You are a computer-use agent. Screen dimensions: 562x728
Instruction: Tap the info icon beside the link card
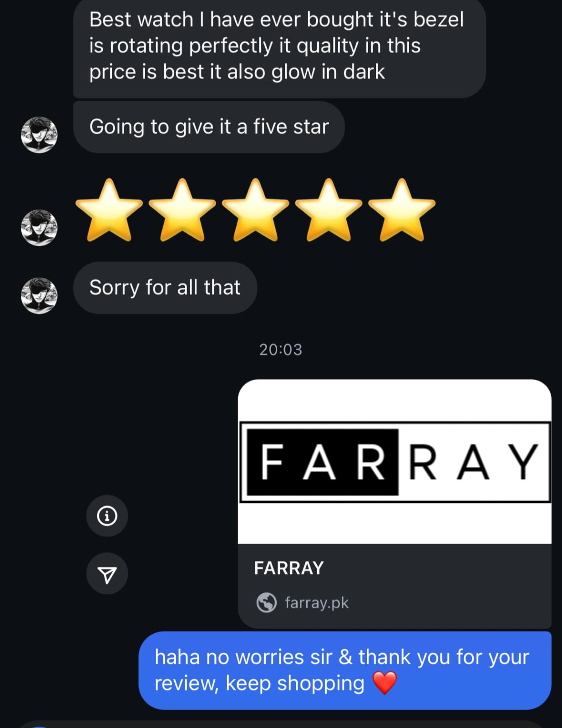[x=107, y=516]
